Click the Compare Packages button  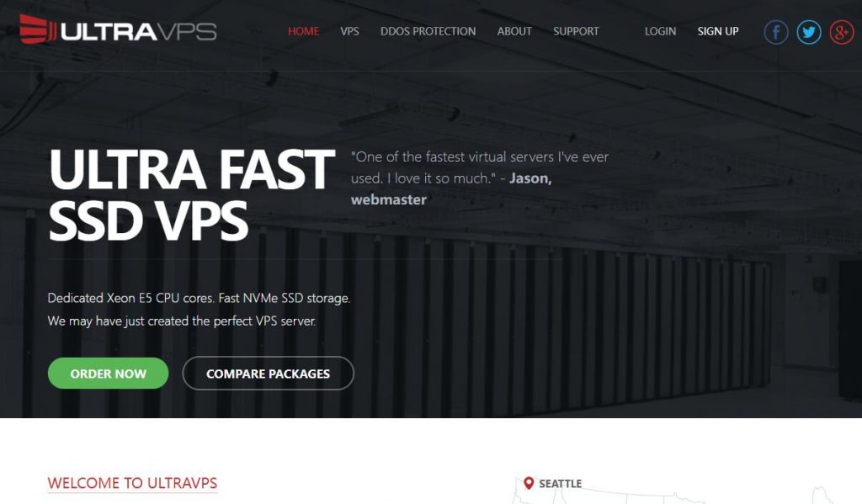coord(269,374)
